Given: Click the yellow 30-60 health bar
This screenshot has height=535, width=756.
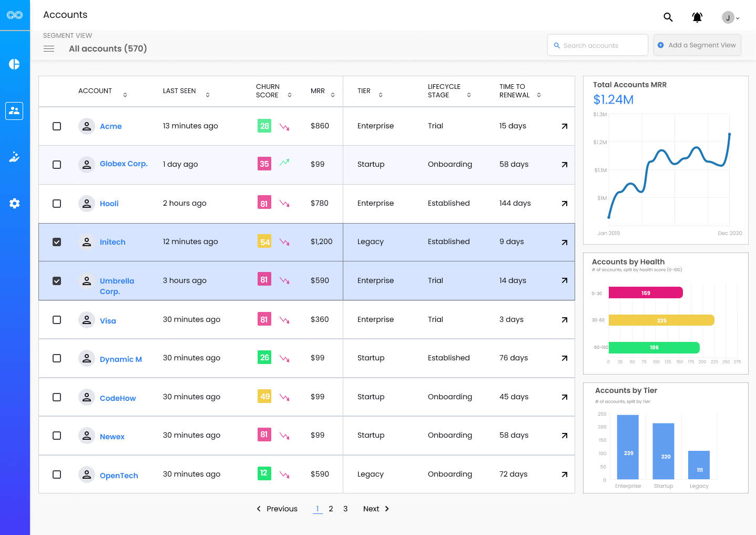Looking at the screenshot, I should (661, 320).
